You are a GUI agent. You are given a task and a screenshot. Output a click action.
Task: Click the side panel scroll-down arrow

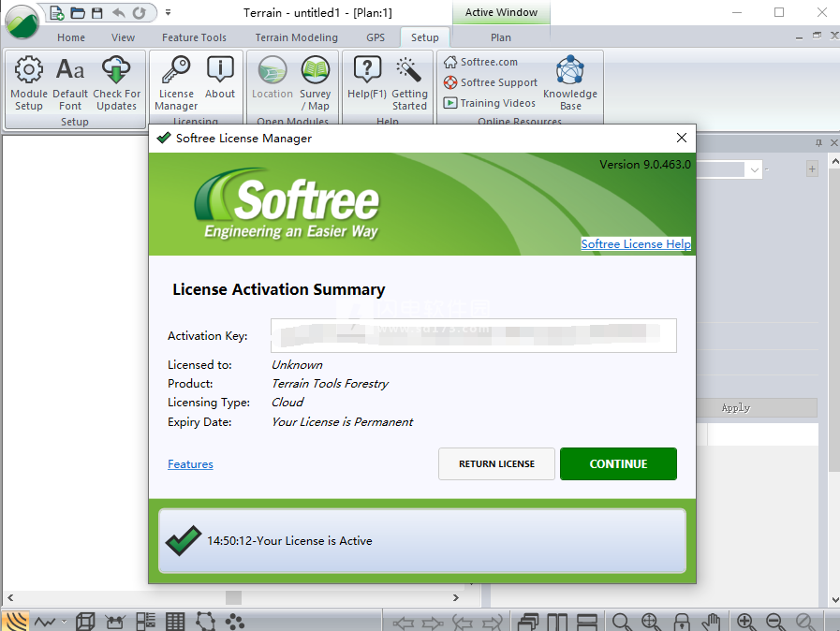coord(834,599)
